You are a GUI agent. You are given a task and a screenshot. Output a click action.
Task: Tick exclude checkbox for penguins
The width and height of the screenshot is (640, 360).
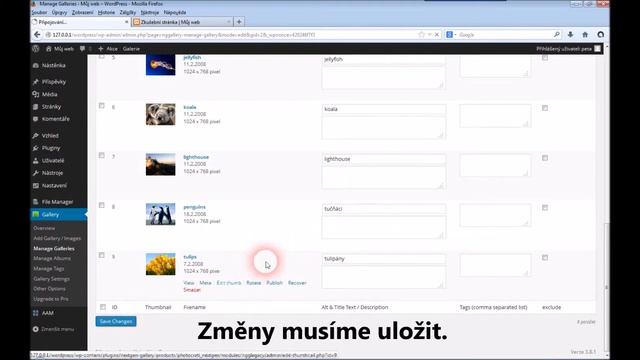[545, 208]
